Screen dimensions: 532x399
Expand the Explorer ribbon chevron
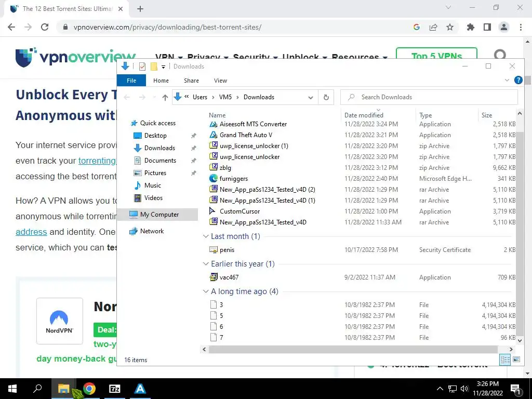[x=507, y=81]
